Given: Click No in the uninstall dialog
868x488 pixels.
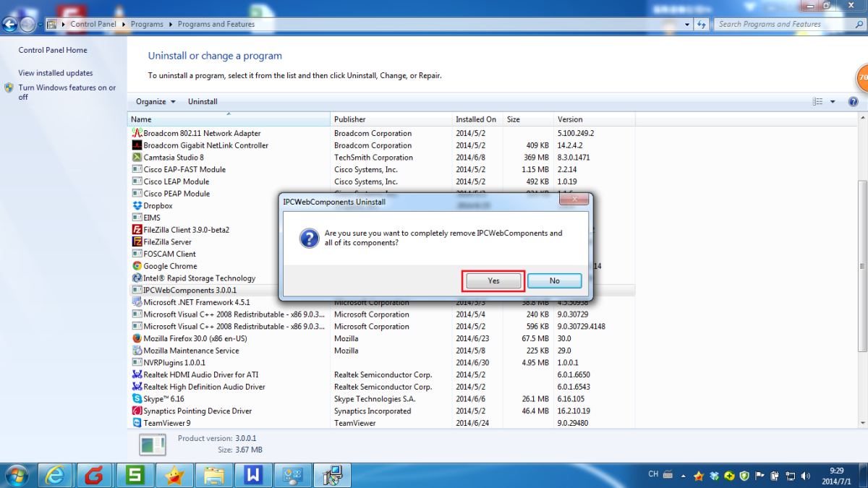Looking at the screenshot, I should 555,281.
